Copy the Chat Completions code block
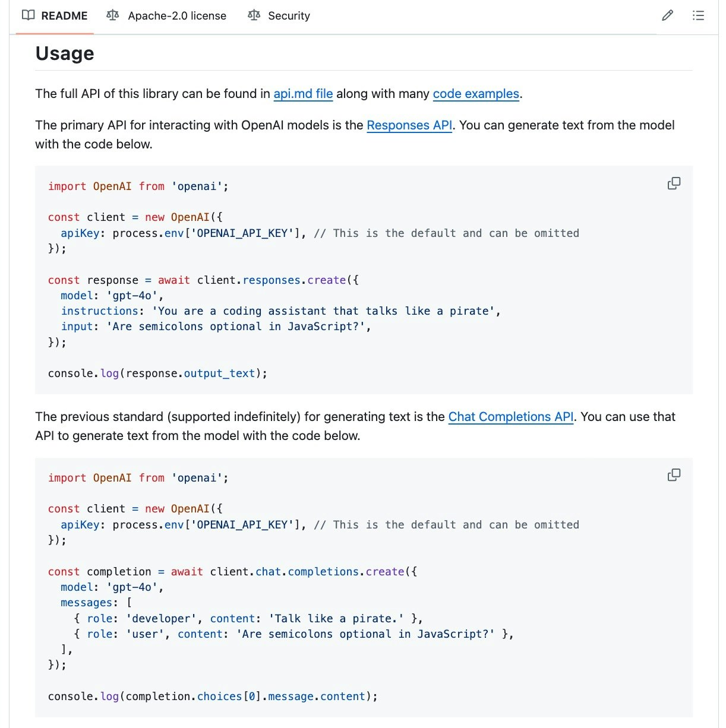Screen dimensions: 726x728 [674, 475]
